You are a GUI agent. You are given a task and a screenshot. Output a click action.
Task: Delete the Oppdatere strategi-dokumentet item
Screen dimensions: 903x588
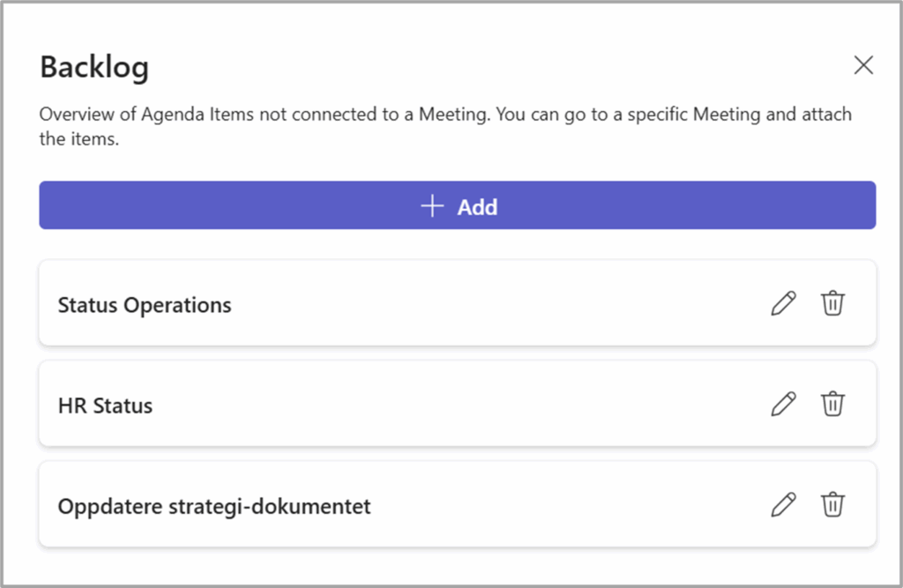point(833,504)
